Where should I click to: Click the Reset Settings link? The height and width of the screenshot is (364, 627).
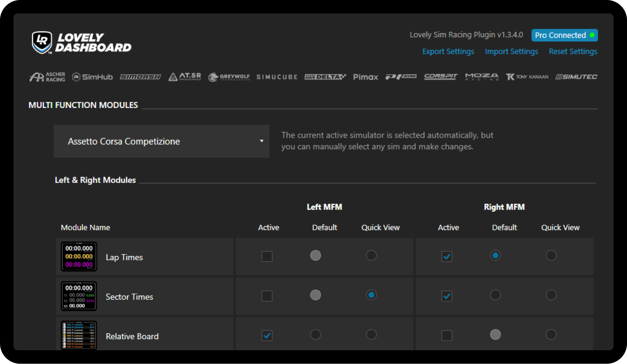point(573,51)
